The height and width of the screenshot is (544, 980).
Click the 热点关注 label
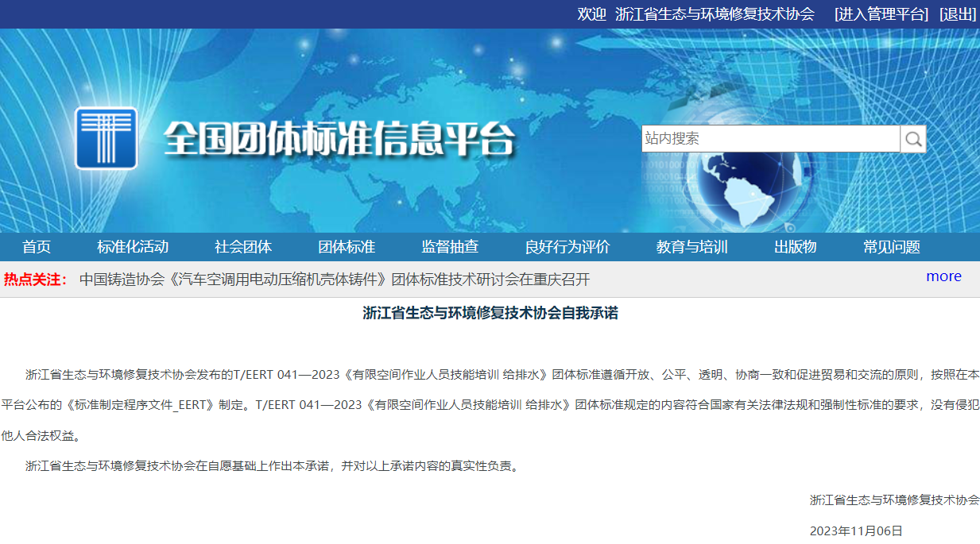click(36, 280)
